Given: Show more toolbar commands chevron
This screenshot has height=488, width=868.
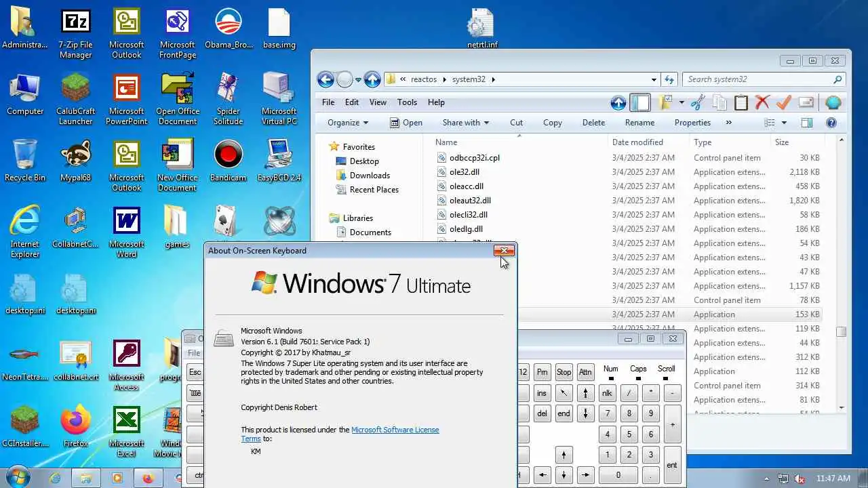Looking at the screenshot, I should [x=729, y=123].
